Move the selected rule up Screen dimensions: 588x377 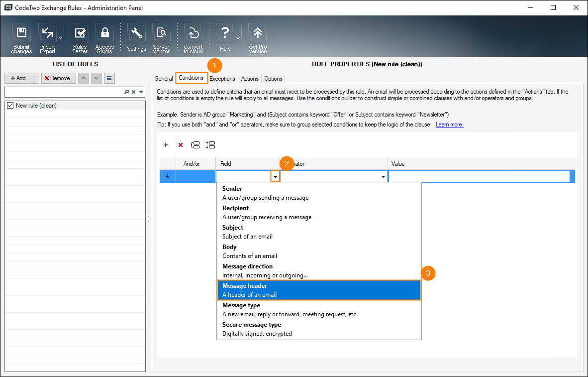[83, 78]
